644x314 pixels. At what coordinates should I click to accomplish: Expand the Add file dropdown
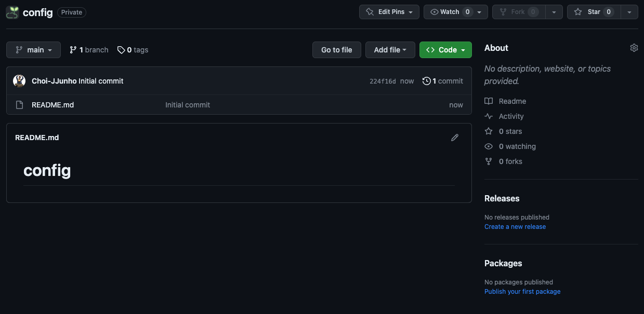(390, 50)
